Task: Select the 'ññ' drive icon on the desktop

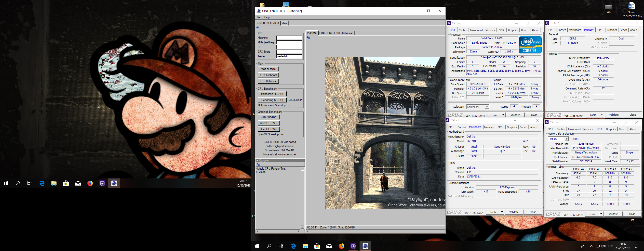Action: [608, 9]
